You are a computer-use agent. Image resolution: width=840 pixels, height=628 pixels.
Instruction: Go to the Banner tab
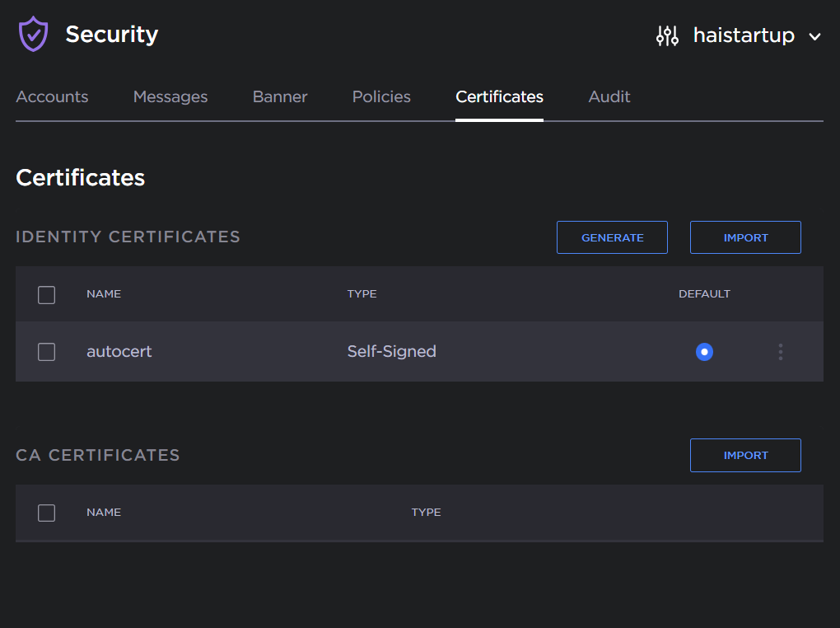[280, 96]
